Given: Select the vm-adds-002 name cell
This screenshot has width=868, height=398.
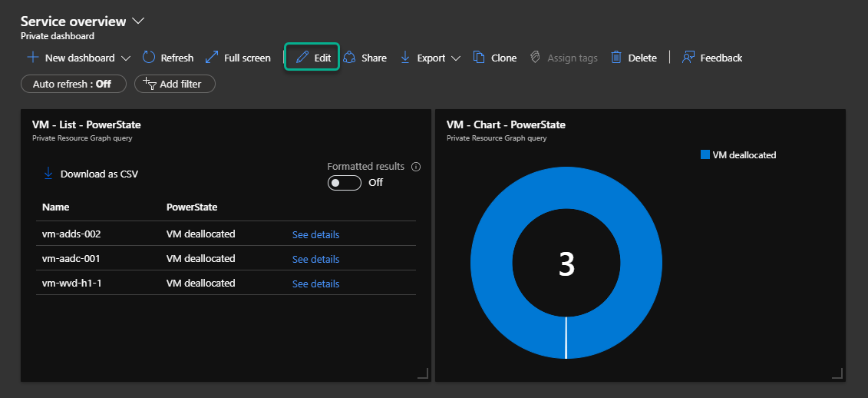Looking at the screenshot, I should click(71, 234).
